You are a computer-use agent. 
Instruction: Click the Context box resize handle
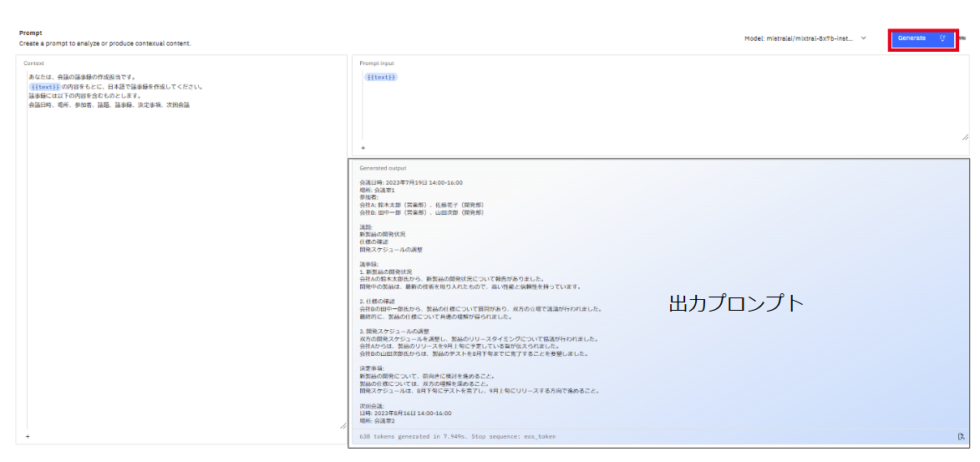(343, 426)
